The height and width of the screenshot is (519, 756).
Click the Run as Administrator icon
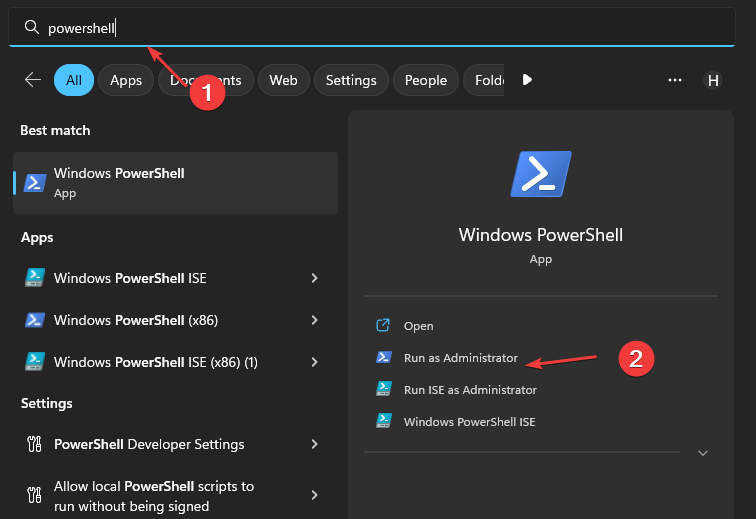[384, 357]
